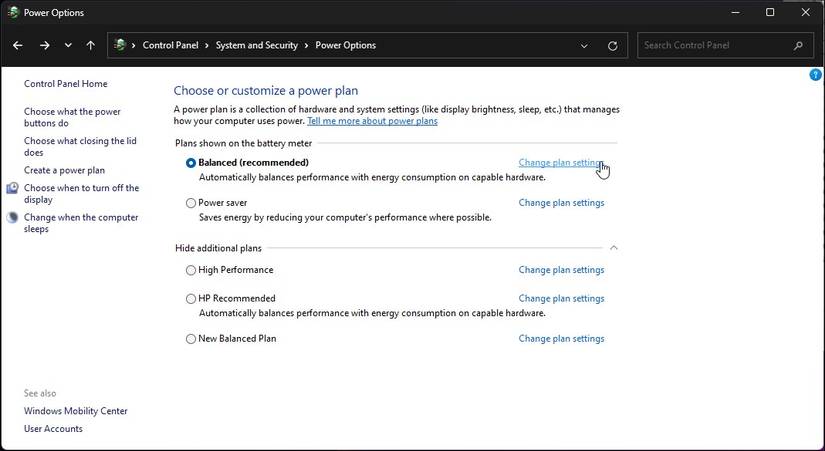The height and width of the screenshot is (451, 825).
Task: Click the search magnifier icon
Action: (798, 45)
